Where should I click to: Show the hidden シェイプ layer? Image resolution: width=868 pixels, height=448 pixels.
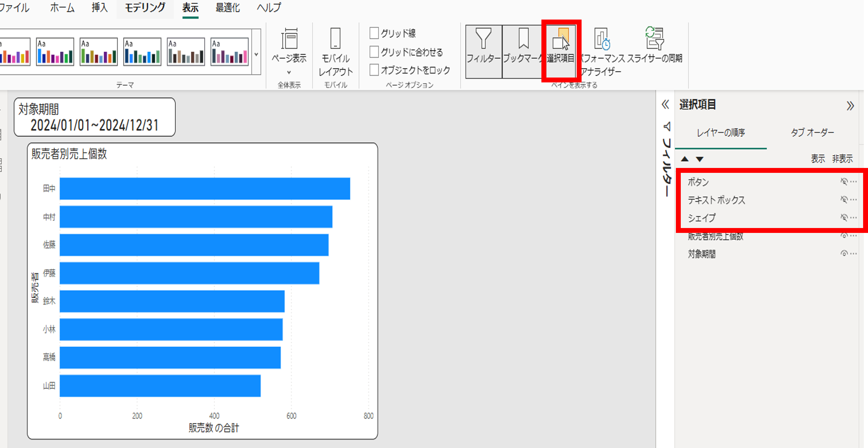[x=844, y=218]
